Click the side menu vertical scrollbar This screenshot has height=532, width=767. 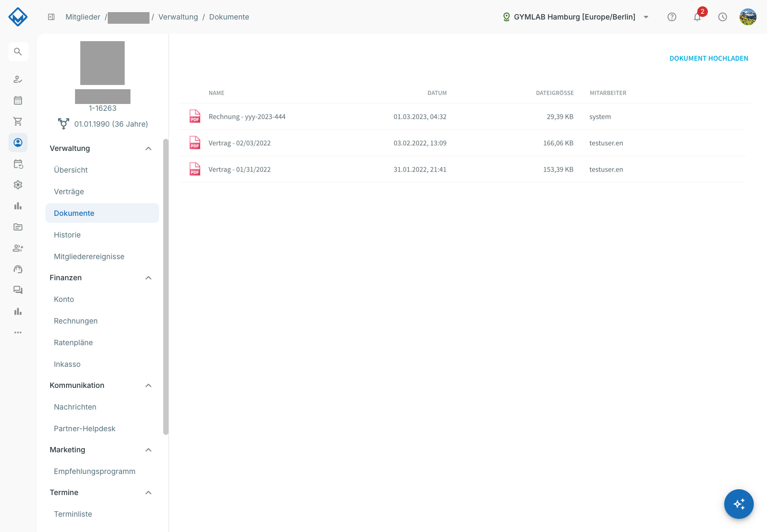(166, 287)
